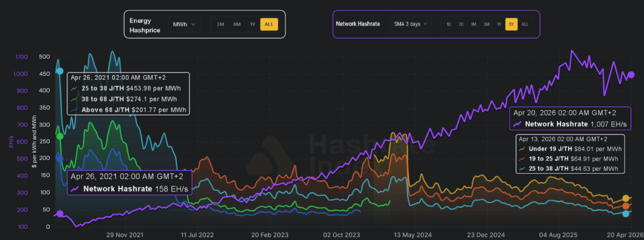Click 'Above 68 J/TH $201.77 per MWh' text
This screenshot has height=240, width=644.
coord(133,110)
